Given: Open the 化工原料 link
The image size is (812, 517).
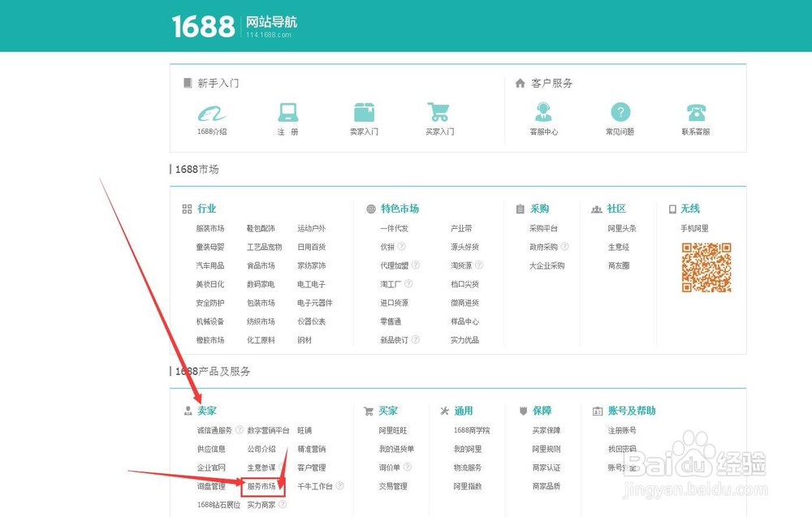Looking at the screenshot, I should tap(261, 340).
